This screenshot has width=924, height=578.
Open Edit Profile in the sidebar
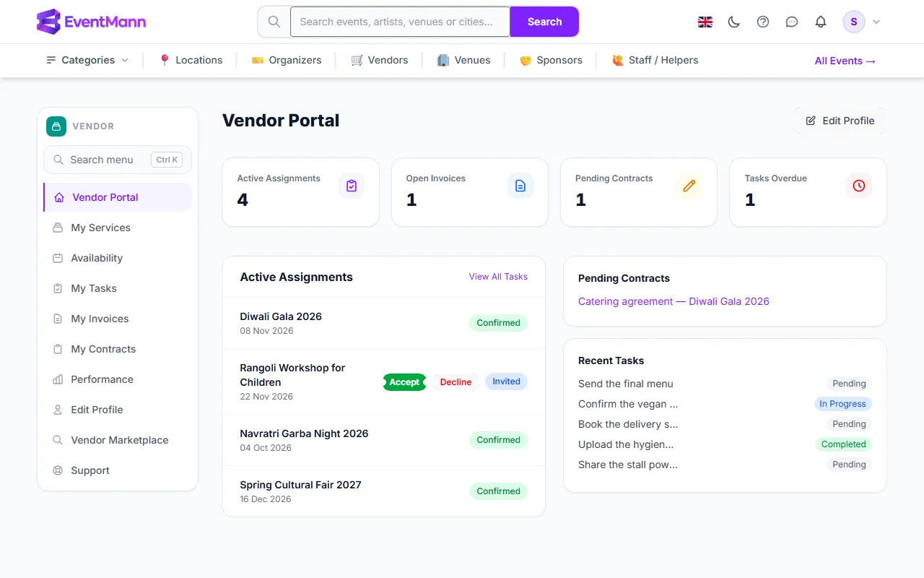tap(118, 410)
